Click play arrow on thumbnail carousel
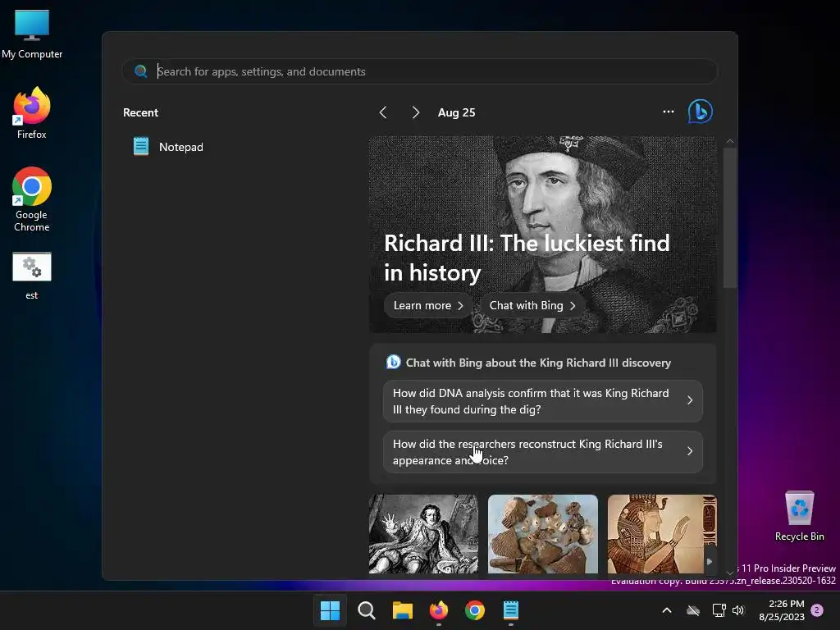Screen dimensions: 840x630 (710, 561)
